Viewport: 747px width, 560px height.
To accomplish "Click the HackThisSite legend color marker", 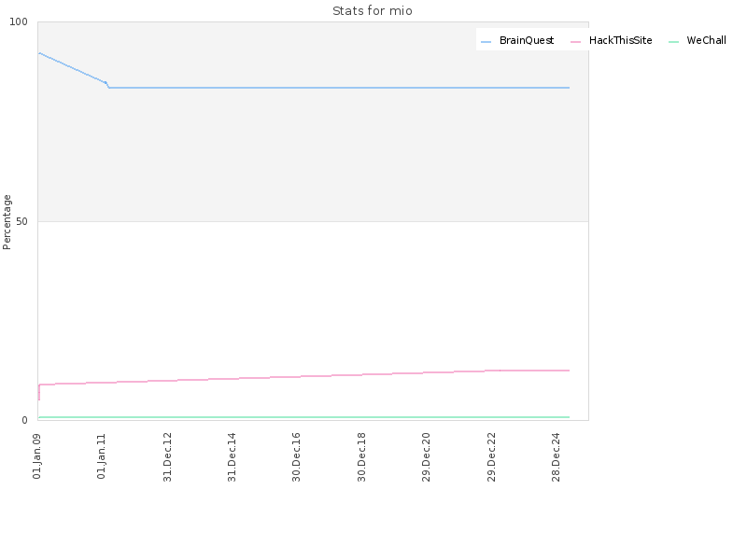I will [575, 42].
